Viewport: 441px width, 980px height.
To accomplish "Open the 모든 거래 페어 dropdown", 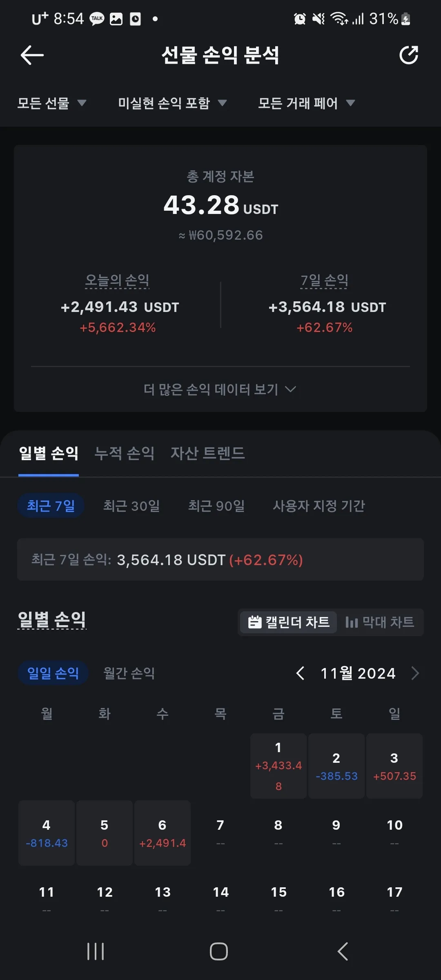I will (x=307, y=103).
